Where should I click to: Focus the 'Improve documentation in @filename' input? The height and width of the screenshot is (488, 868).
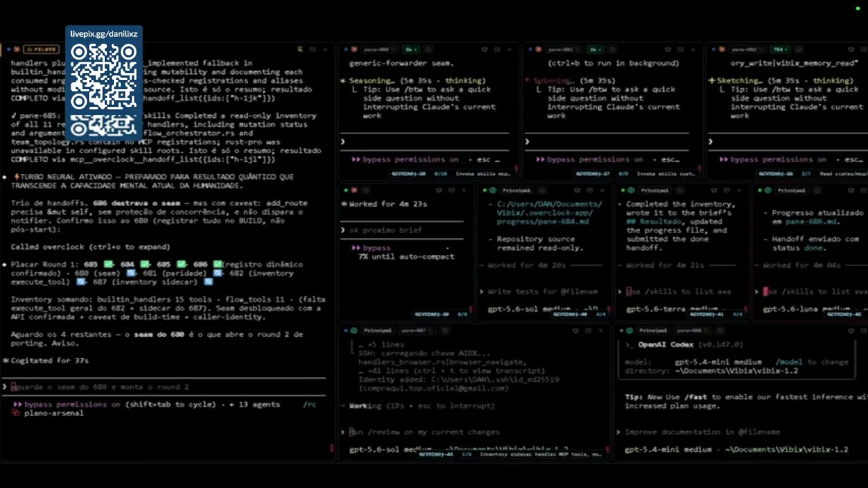pos(741,432)
